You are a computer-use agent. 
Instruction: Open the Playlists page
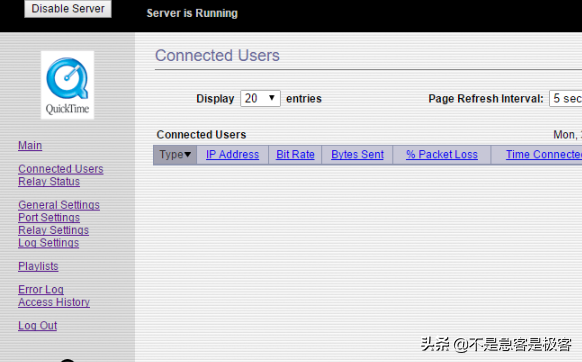tap(38, 266)
